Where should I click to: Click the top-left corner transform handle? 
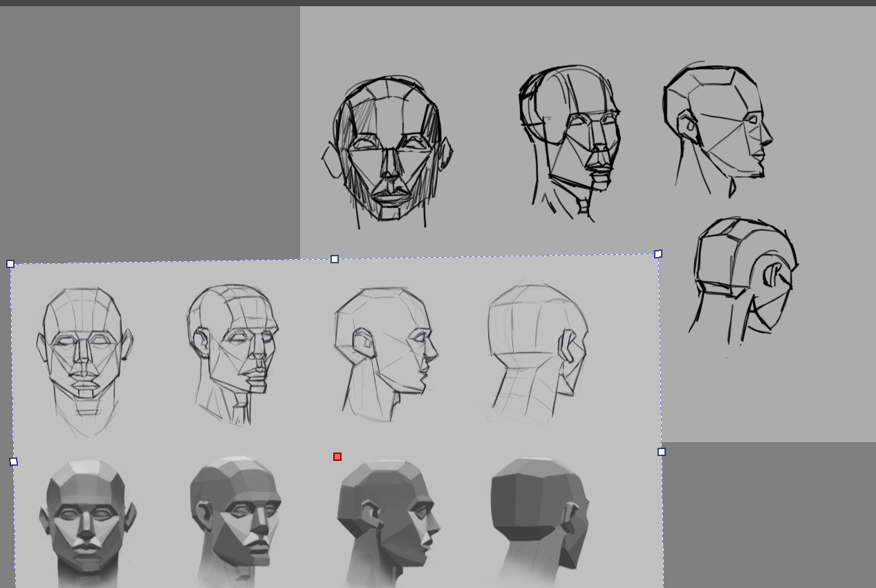10,264
